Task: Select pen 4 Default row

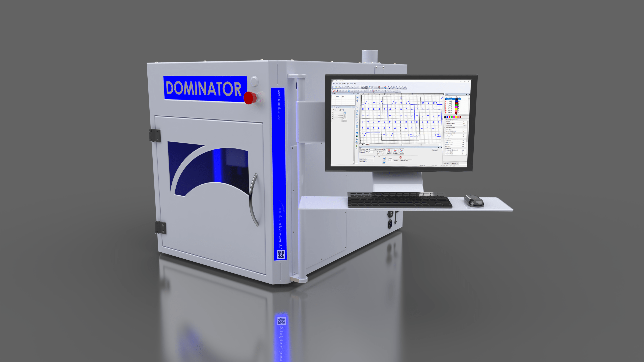Action: [x=453, y=107]
